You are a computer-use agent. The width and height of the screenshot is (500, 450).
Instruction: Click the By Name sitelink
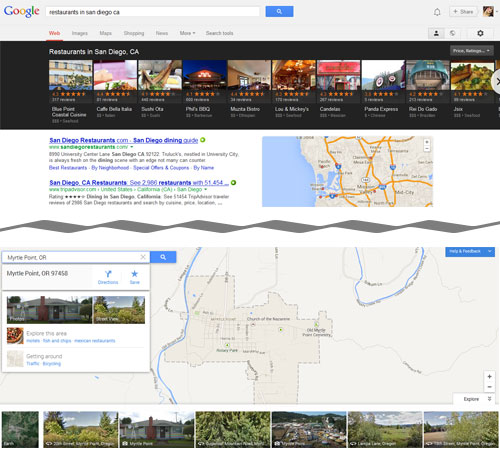tap(204, 168)
